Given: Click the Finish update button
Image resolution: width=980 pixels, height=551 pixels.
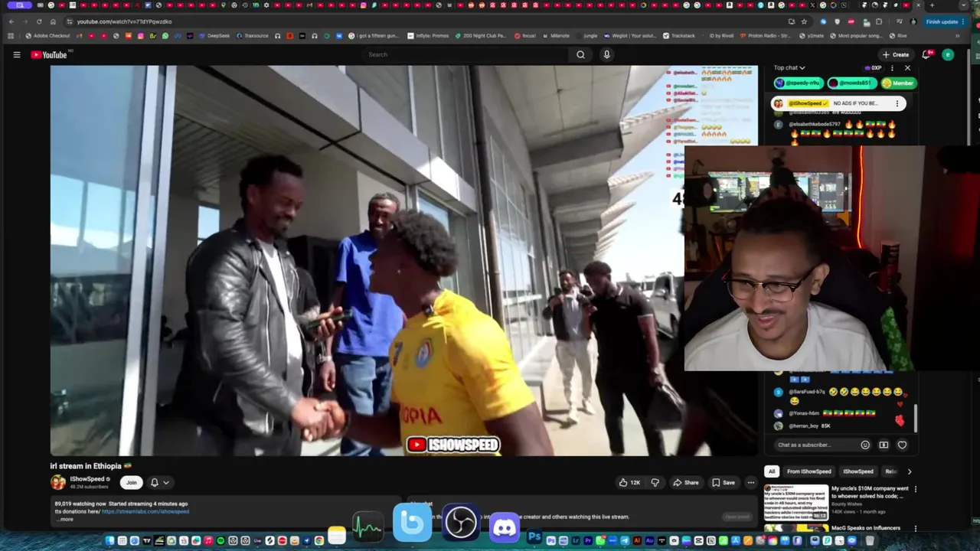Looking at the screenshot, I should click(x=945, y=21).
